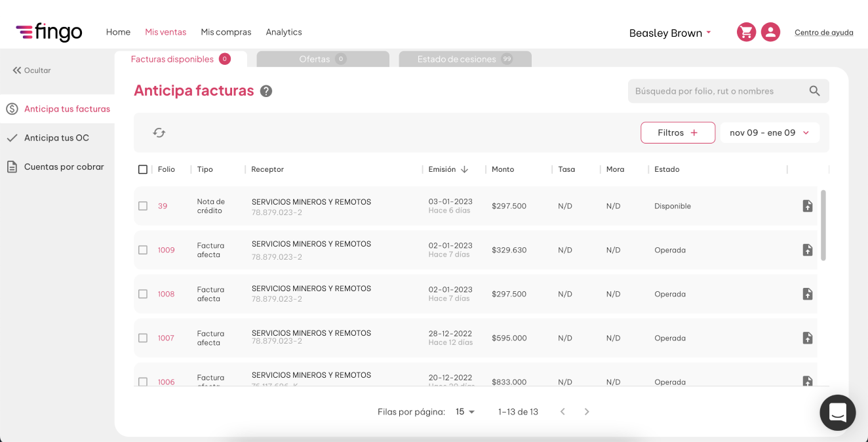
Task: Open folio 1007 link
Action: pos(166,338)
